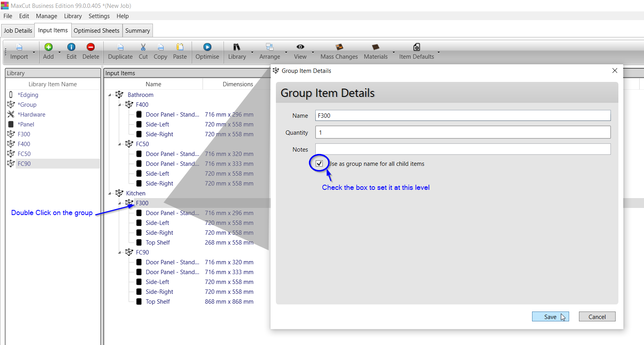Select the Side-Left panel under Bathroom F400

(x=157, y=124)
